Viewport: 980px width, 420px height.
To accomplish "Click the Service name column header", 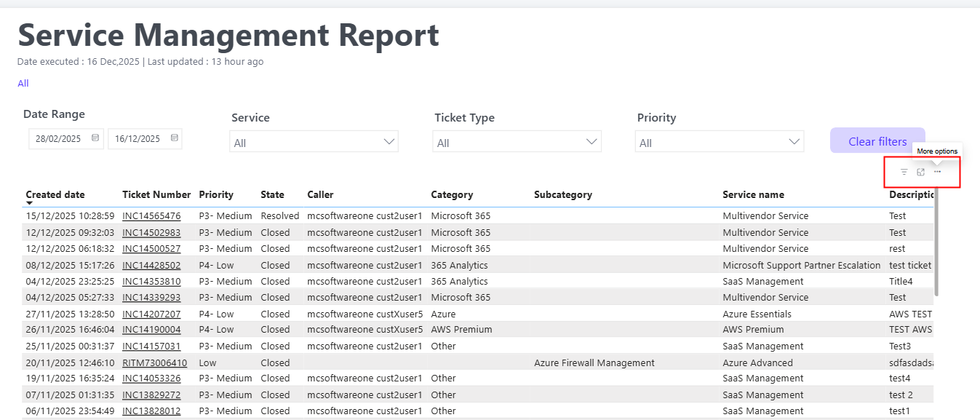I will pyautogui.click(x=753, y=194).
